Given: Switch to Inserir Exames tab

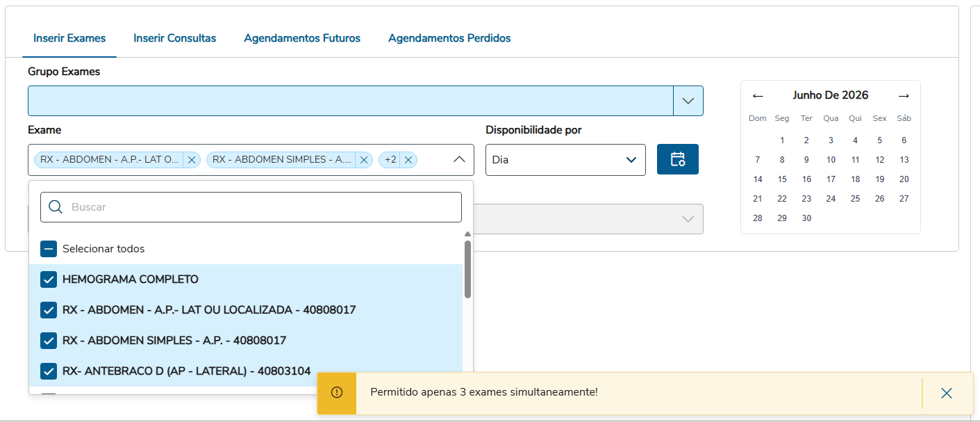Looking at the screenshot, I should tap(69, 38).
